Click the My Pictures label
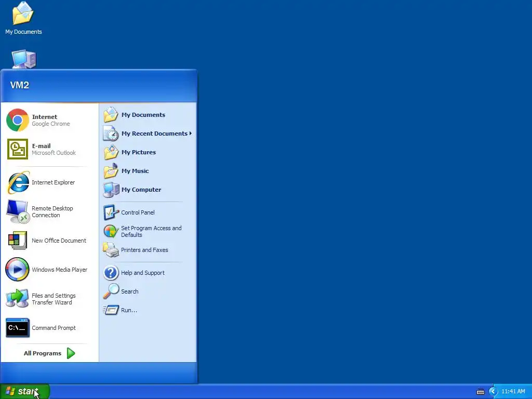 click(x=138, y=152)
